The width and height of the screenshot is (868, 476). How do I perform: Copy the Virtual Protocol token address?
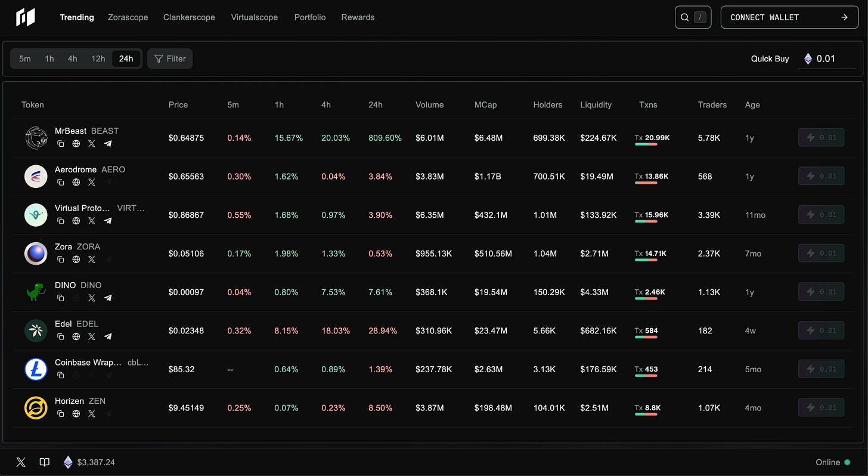[61, 221]
